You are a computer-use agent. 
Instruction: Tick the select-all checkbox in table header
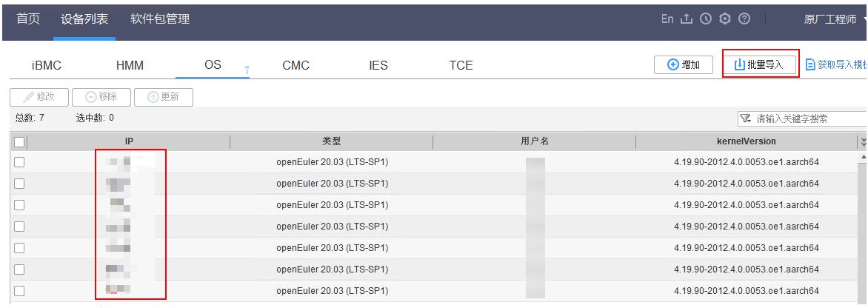click(19, 142)
